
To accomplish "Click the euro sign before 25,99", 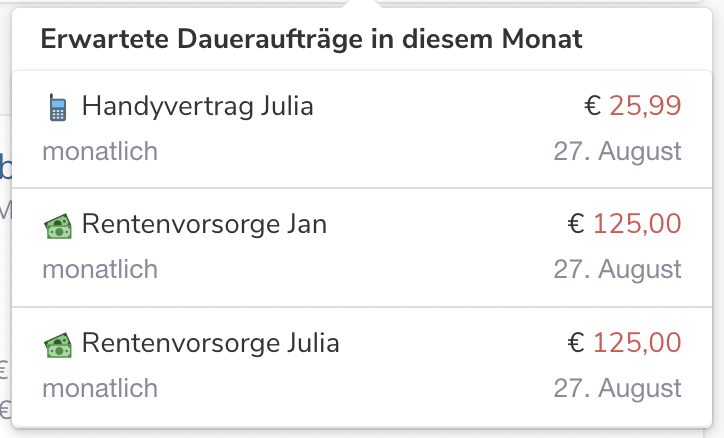I will point(592,106).
